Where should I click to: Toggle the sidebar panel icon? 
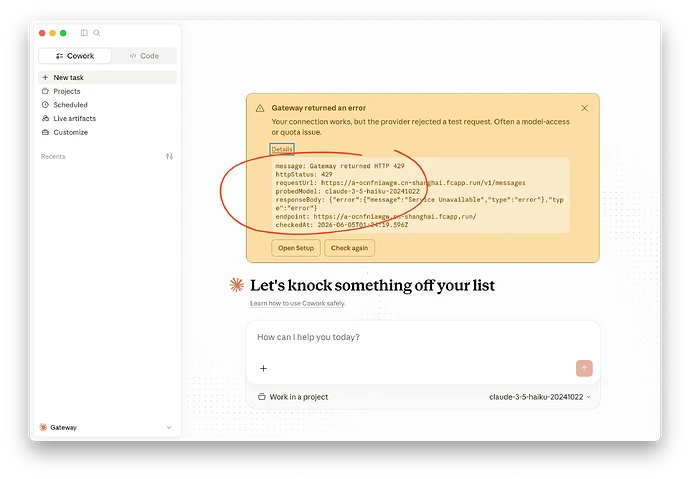click(84, 33)
